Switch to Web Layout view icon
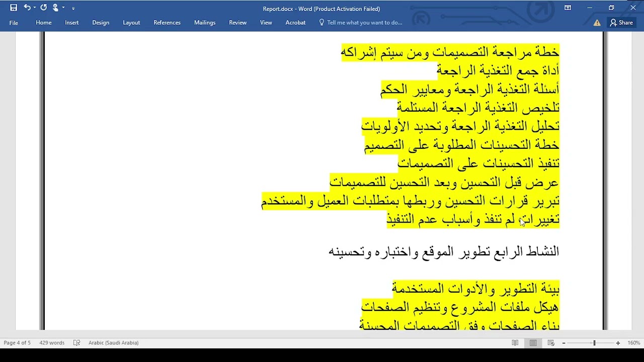This screenshot has height=362, width=644. coord(551,342)
